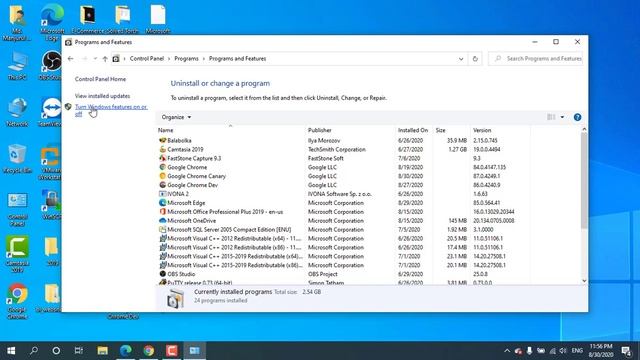Screen dimensions: 640x360
Task: Sort by Version column header
Action: (x=482, y=130)
